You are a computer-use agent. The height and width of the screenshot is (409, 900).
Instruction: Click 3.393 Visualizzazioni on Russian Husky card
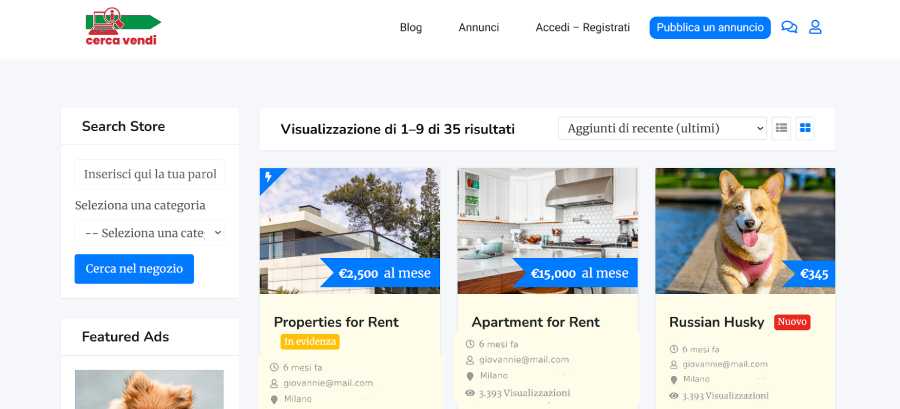(x=726, y=396)
